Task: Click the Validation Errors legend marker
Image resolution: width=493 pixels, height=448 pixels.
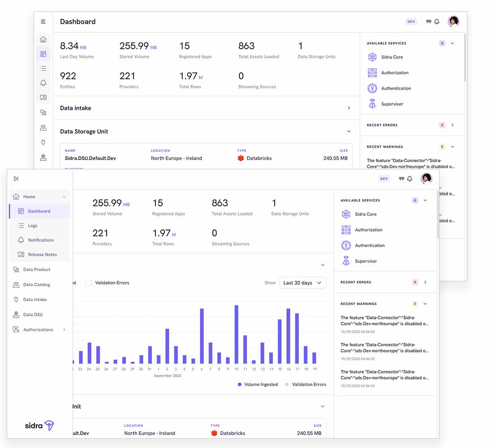Action: tap(287, 384)
